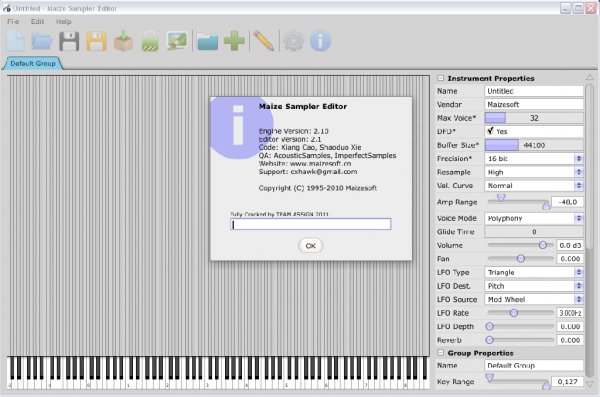
Task: Click the Group Name field Default Group
Action: click(534, 366)
